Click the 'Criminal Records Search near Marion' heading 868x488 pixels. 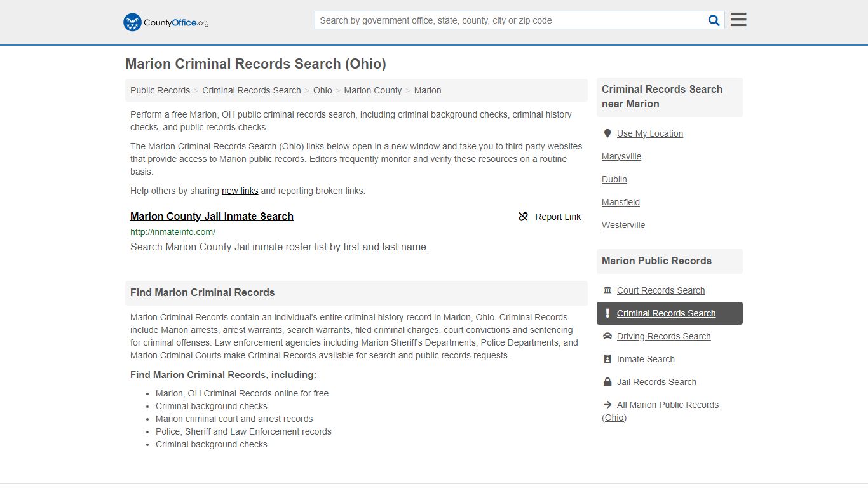(x=662, y=97)
